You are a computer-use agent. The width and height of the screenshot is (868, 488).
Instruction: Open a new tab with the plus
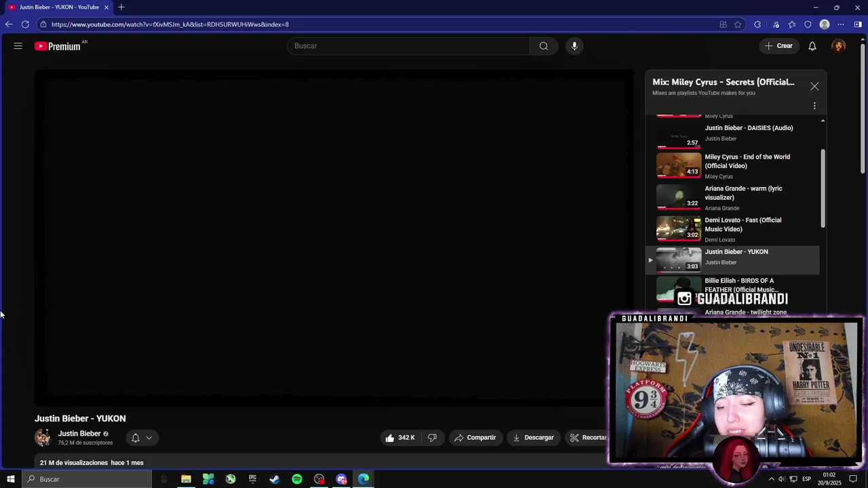click(121, 7)
